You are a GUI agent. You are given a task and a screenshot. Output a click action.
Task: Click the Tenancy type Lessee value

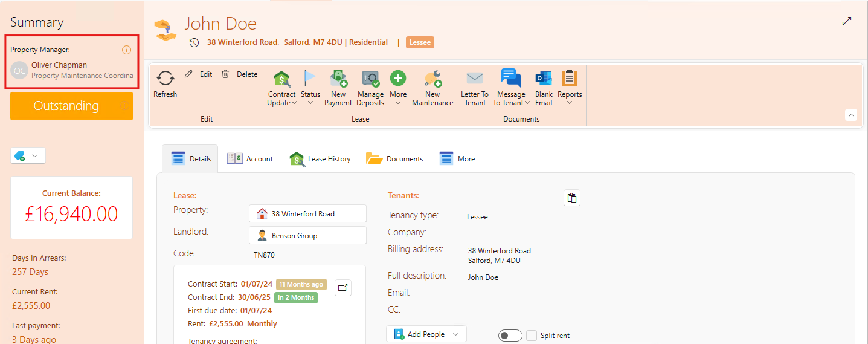pyautogui.click(x=477, y=217)
